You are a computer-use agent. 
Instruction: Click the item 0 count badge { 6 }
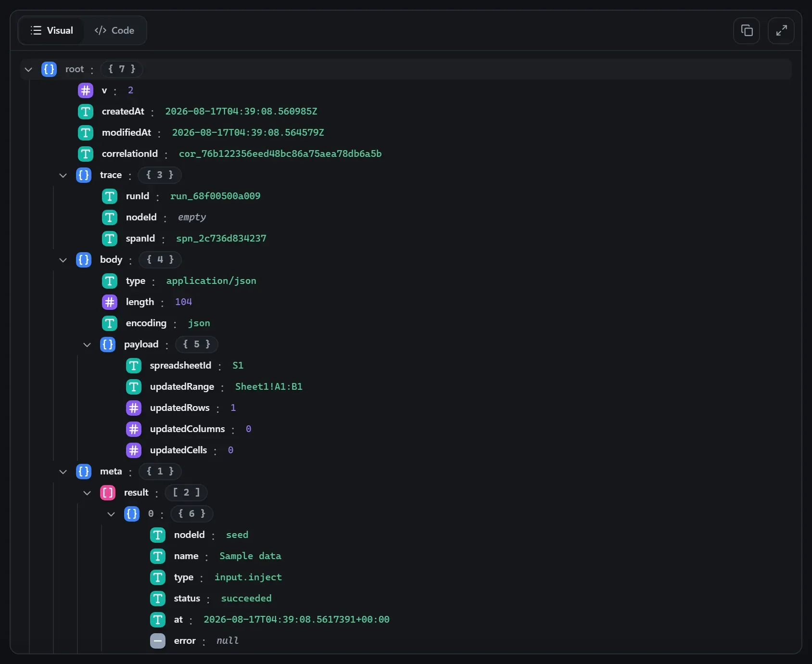192,514
